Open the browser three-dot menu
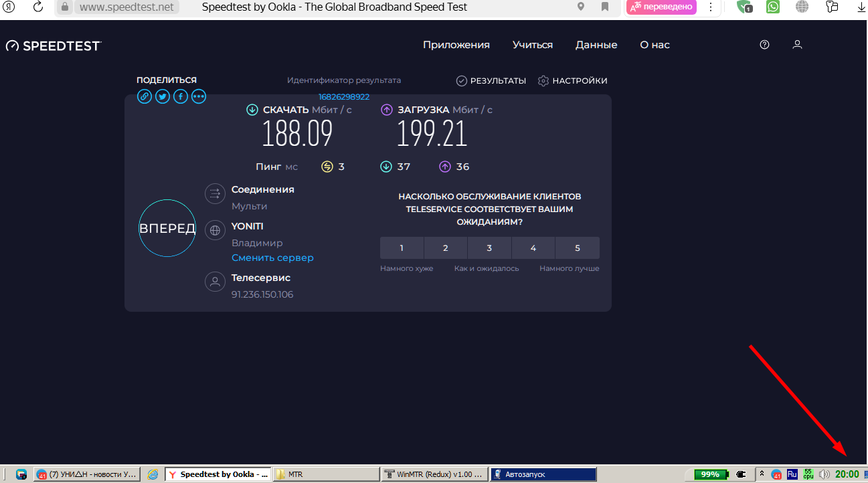 point(711,7)
